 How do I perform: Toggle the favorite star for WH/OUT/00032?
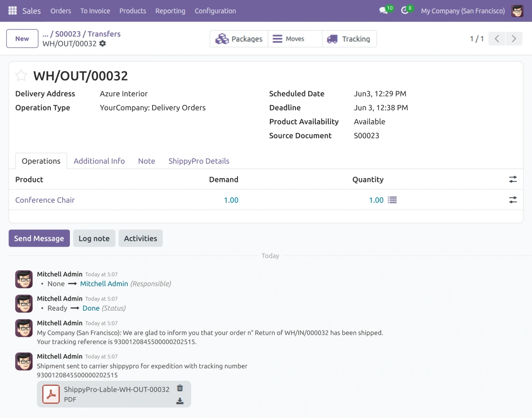[x=21, y=76]
